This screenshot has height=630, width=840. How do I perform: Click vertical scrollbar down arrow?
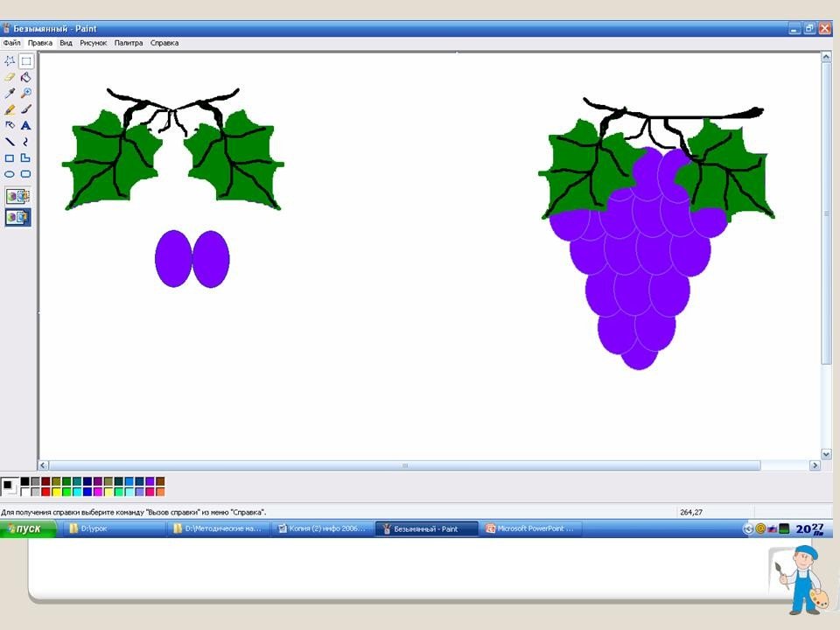point(826,454)
